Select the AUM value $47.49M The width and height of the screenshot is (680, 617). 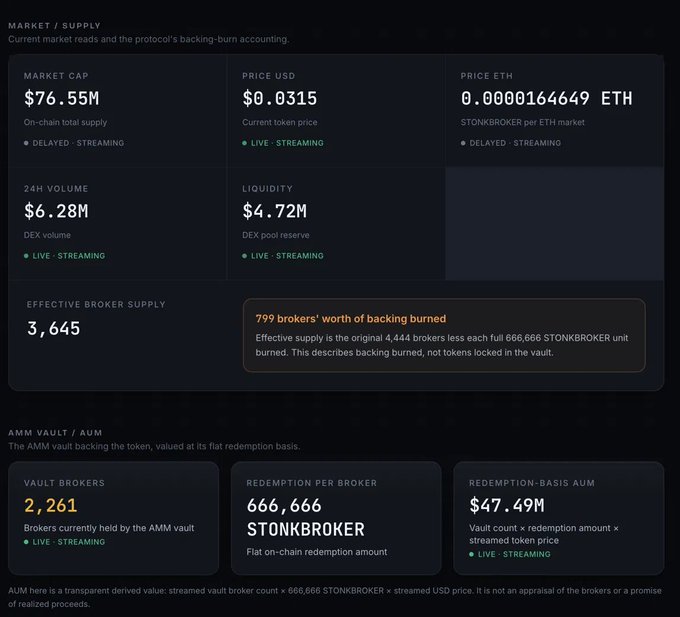tap(507, 506)
